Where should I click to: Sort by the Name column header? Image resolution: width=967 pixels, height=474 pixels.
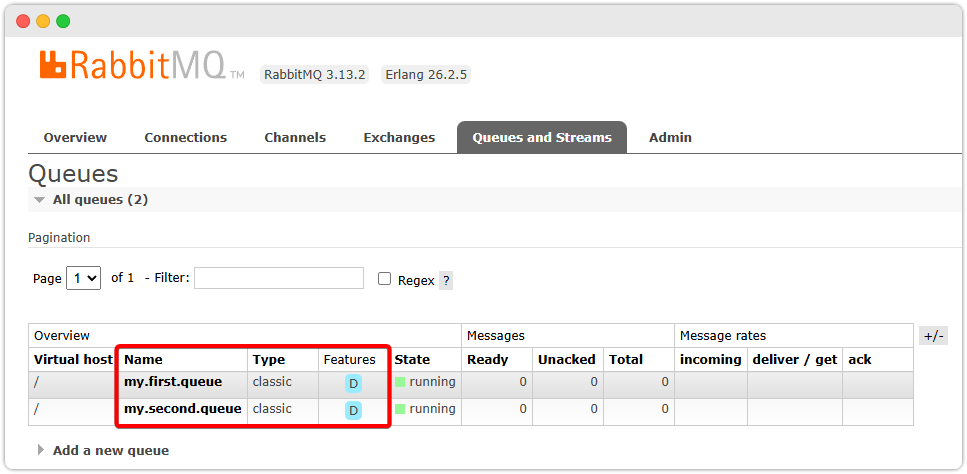(x=143, y=360)
